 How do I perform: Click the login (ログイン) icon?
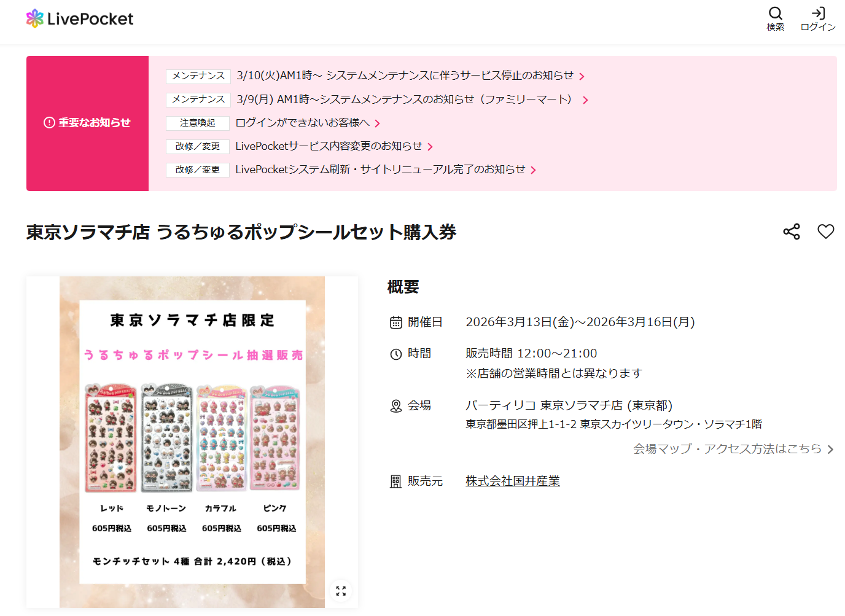pyautogui.click(x=818, y=18)
